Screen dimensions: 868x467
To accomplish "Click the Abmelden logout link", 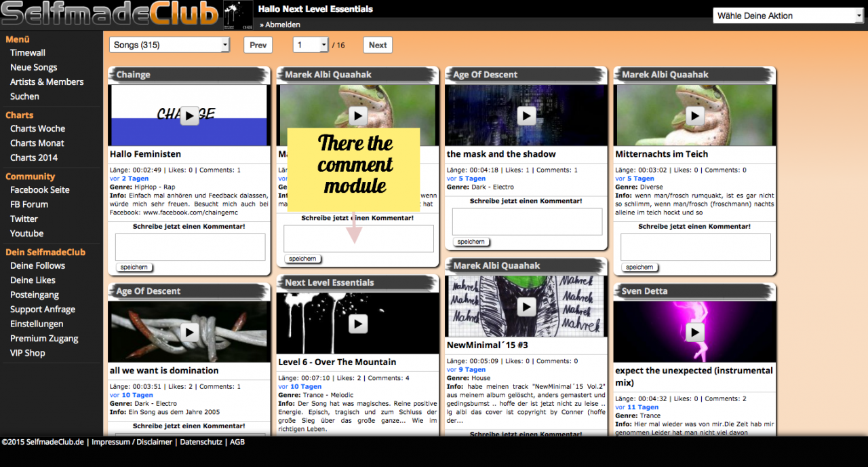I will click(282, 24).
